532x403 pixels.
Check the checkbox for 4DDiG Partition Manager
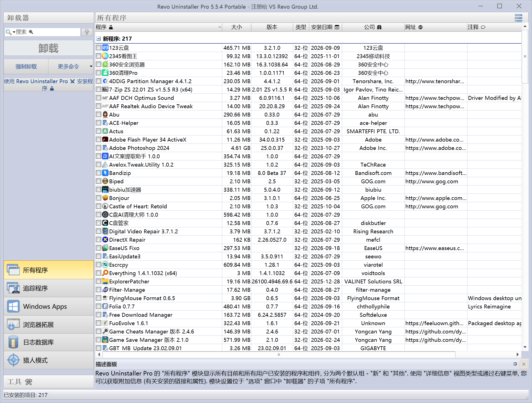point(98,81)
